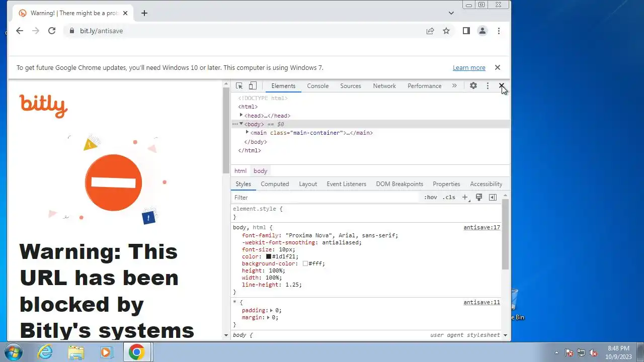The height and width of the screenshot is (362, 644).
Task: Launch Internet Explorer from taskbar
Action: 45,352
